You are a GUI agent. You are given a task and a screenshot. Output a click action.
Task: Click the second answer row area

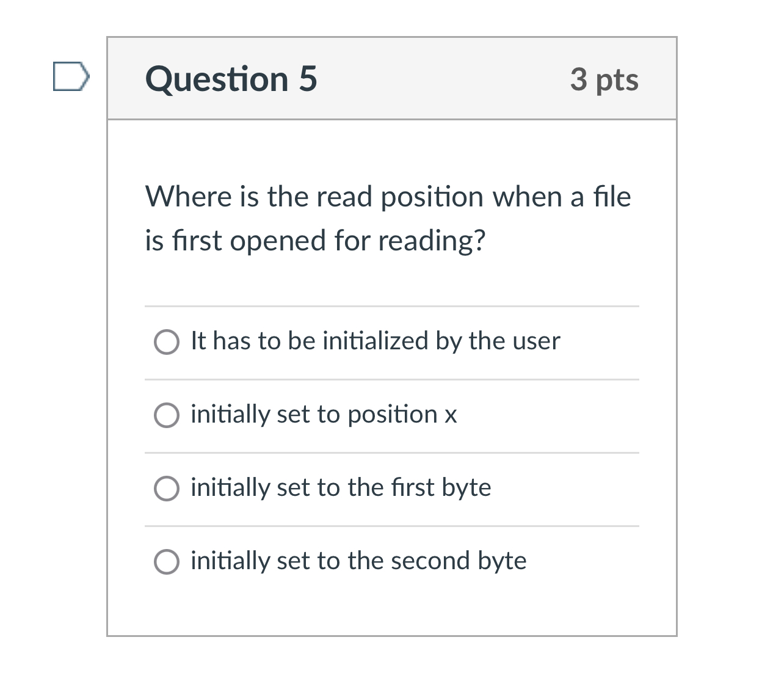pyautogui.click(x=392, y=415)
